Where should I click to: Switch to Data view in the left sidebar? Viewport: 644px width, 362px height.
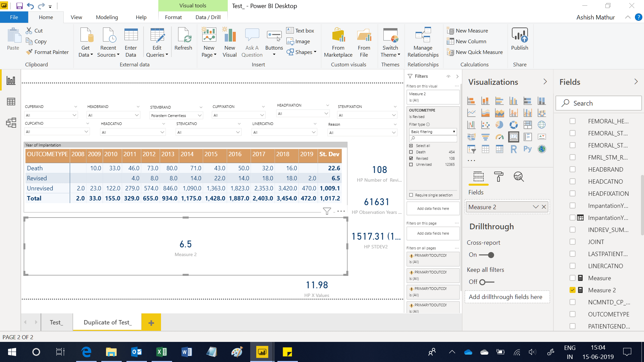tap(11, 102)
